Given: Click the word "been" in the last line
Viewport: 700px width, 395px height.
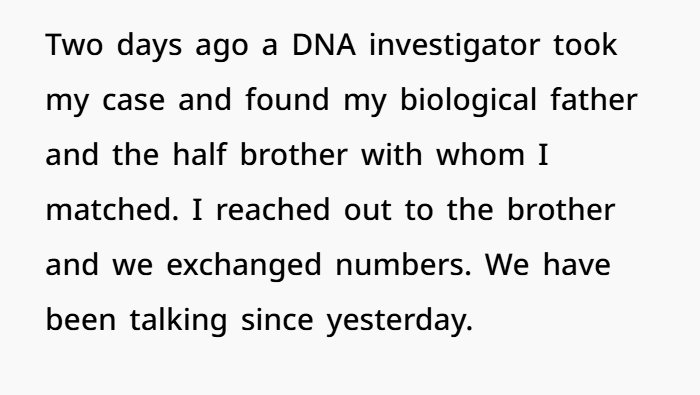Looking at the screenshot, I should point(81,319).
